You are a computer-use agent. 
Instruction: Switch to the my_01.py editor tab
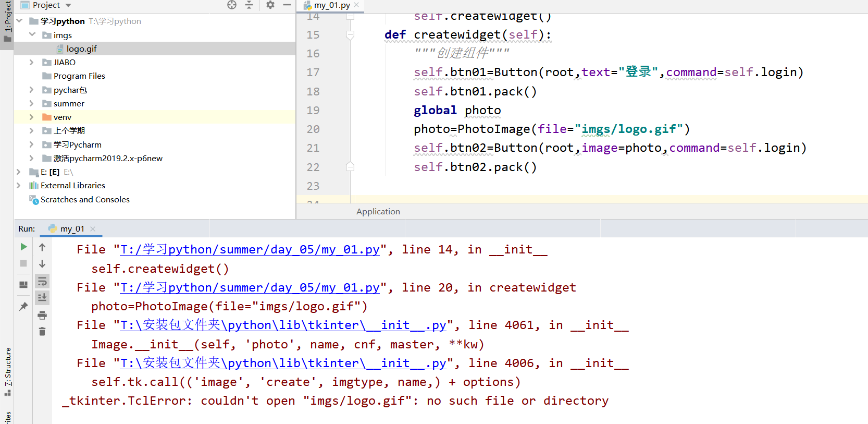331,5
